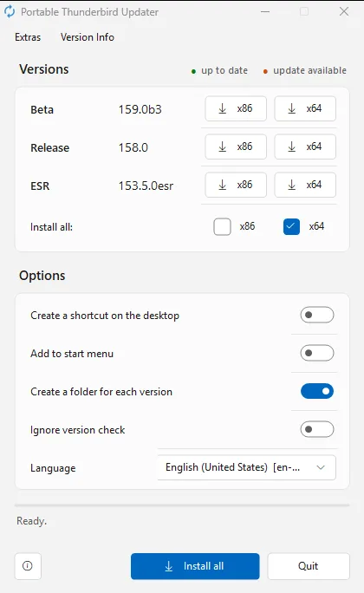Click the Thunderbird Updater refresh logo icon
This screenshot has width=364, height=593.
point(10,12)
